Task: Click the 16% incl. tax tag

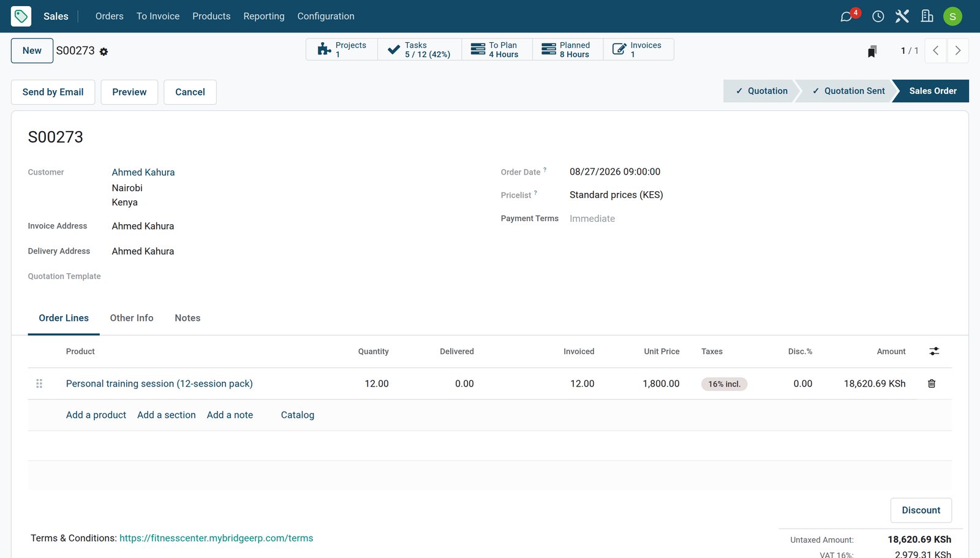Action: click(724, 384)
